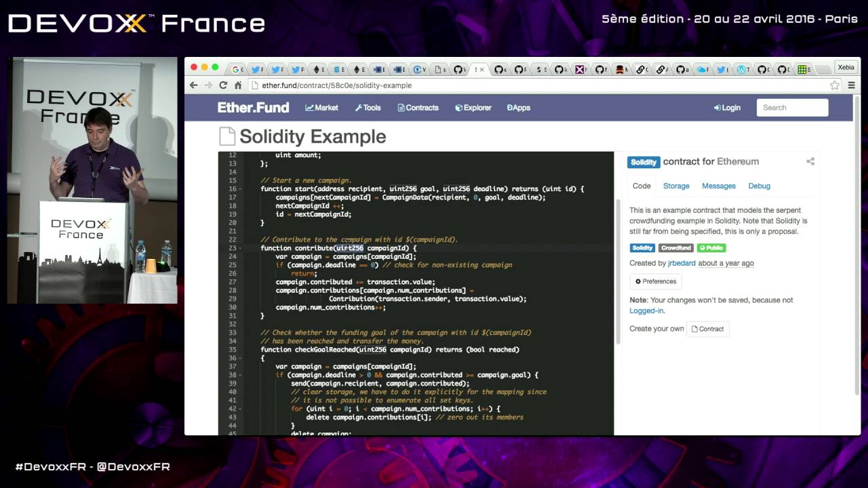The height and width of the screenshot is (488, 868).
Task: Select the Code tab
Action: point(642,186)
